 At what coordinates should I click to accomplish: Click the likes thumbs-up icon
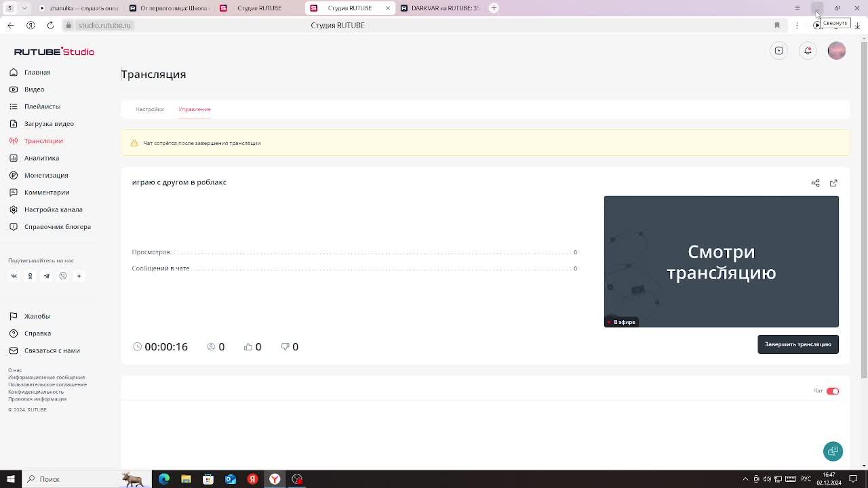[248, 346]
